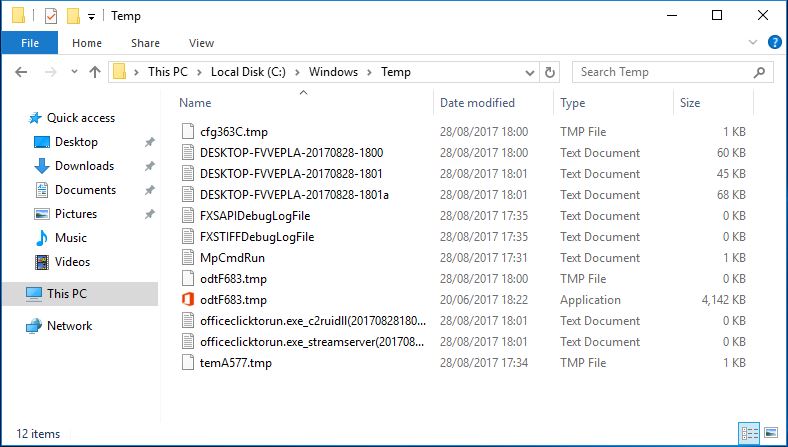
Task: Sort files by the Date modified column
Action: 477,103
